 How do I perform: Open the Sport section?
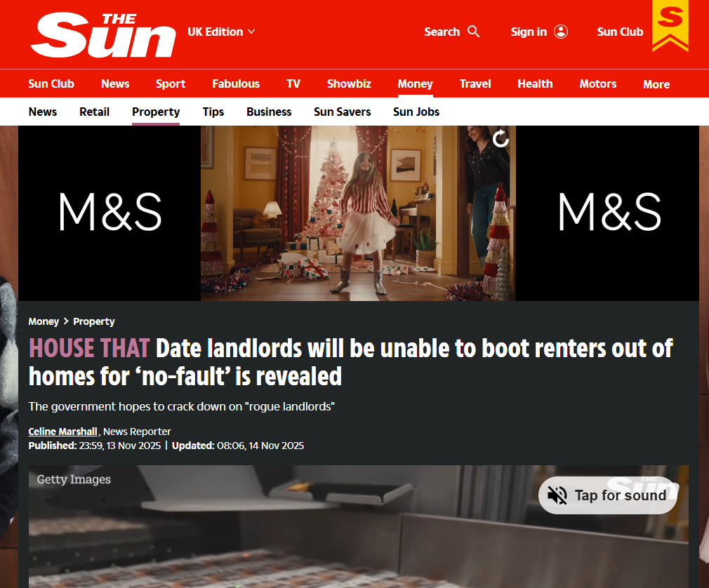tap(171, 83)
